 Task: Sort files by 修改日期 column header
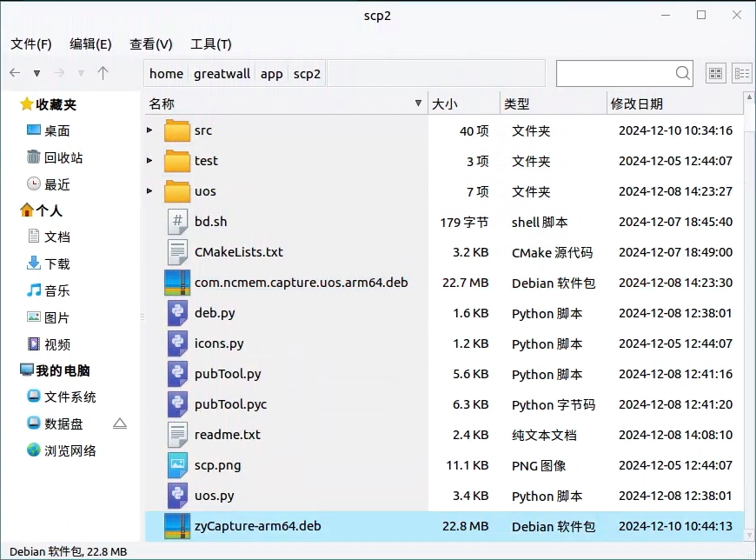click(637, 103)
